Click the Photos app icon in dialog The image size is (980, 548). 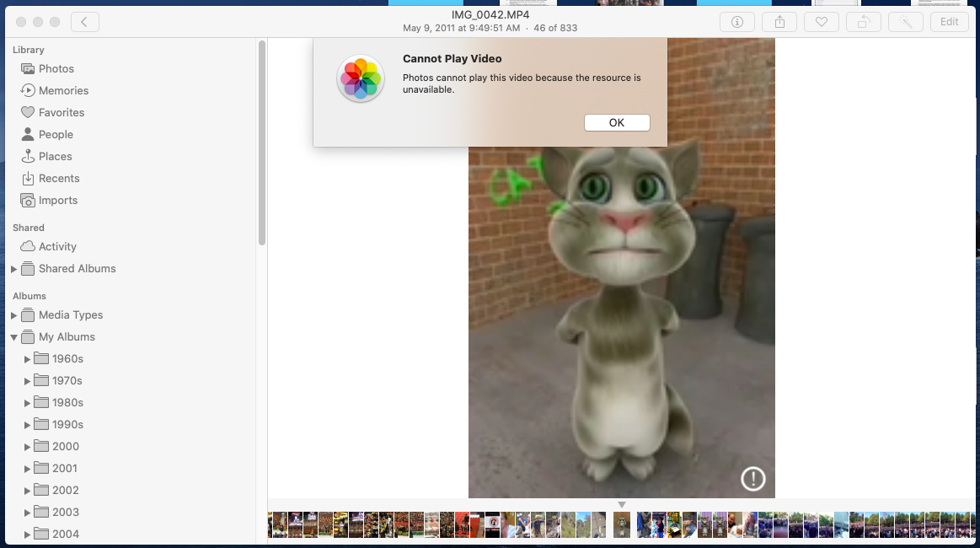pos(361,78)
